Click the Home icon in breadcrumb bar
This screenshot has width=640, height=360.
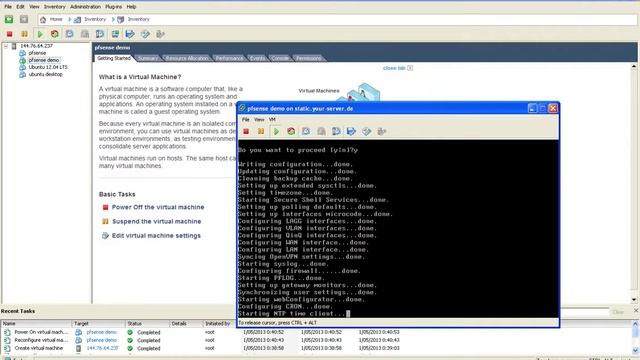(43, 19)
